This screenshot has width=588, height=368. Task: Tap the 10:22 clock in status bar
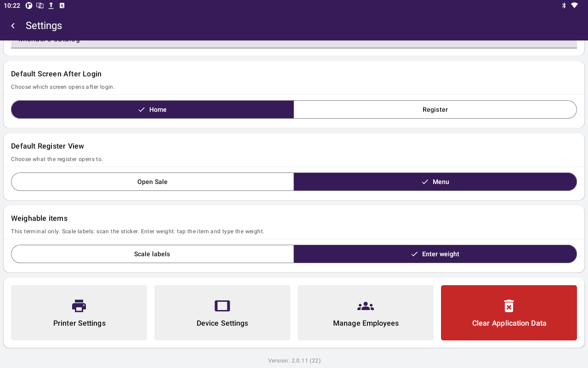pyautogui.click(x=12, y=6)
